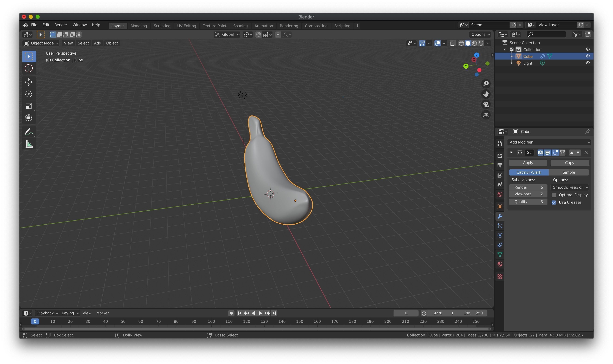This screenshot has width=613, height=364.
Task: Open Material properties tab
Action: click(x=500, y=264)
